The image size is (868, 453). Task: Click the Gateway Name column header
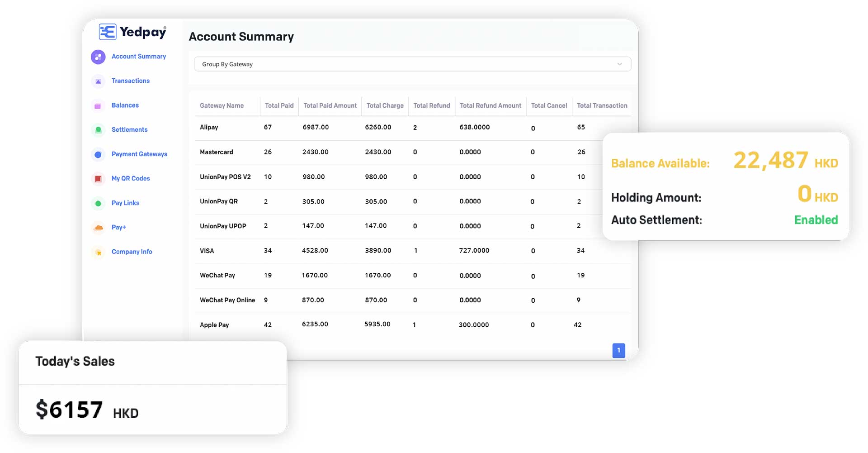coord(222,106)
